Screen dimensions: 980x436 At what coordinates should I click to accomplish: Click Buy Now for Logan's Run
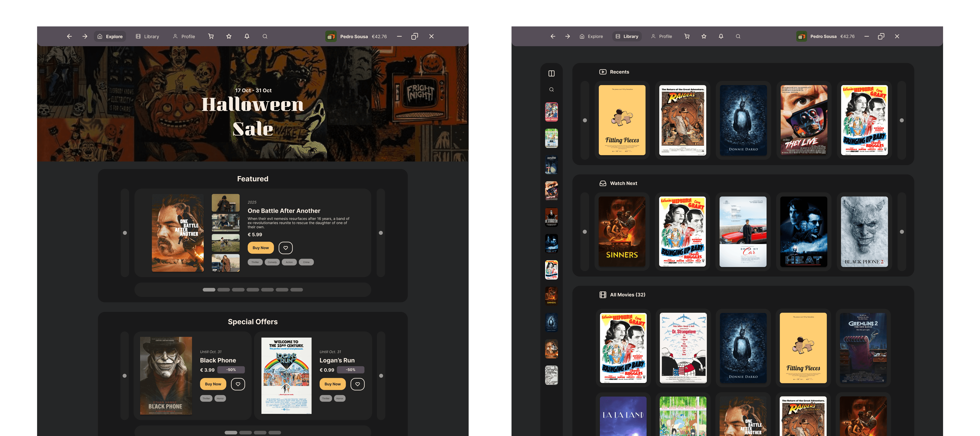coord(333,384)
